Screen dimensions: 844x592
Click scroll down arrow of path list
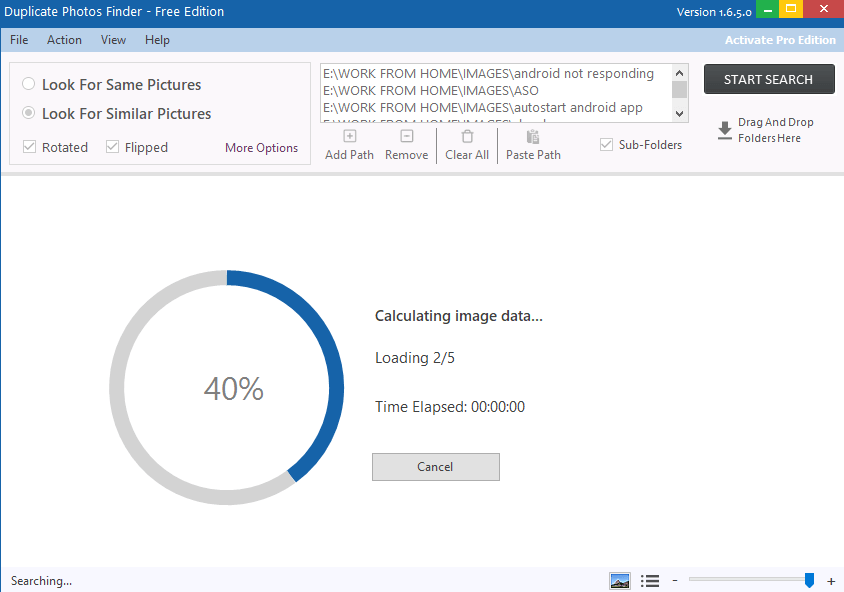[680, 114]
